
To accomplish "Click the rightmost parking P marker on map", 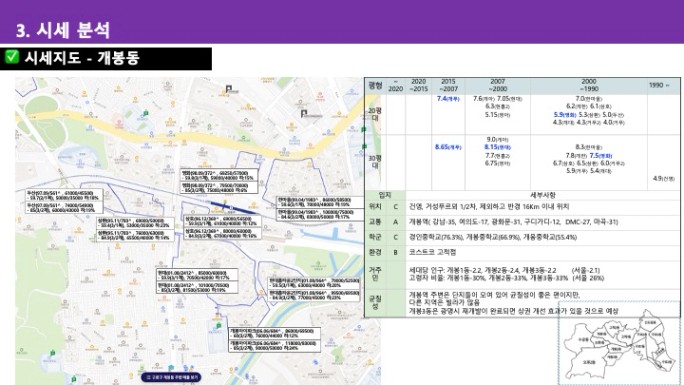I will [304, 114].
